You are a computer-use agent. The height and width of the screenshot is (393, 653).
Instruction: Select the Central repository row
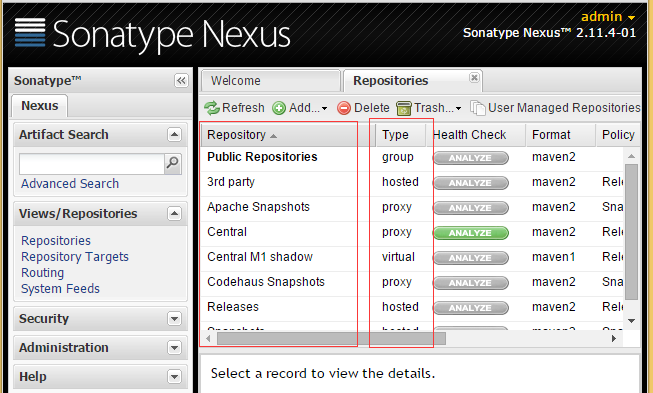coord(412,233)
